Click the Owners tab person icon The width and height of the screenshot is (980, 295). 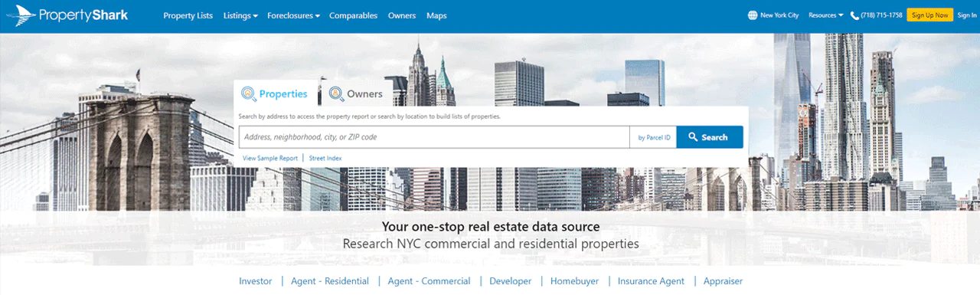click(x=336, y=94)
